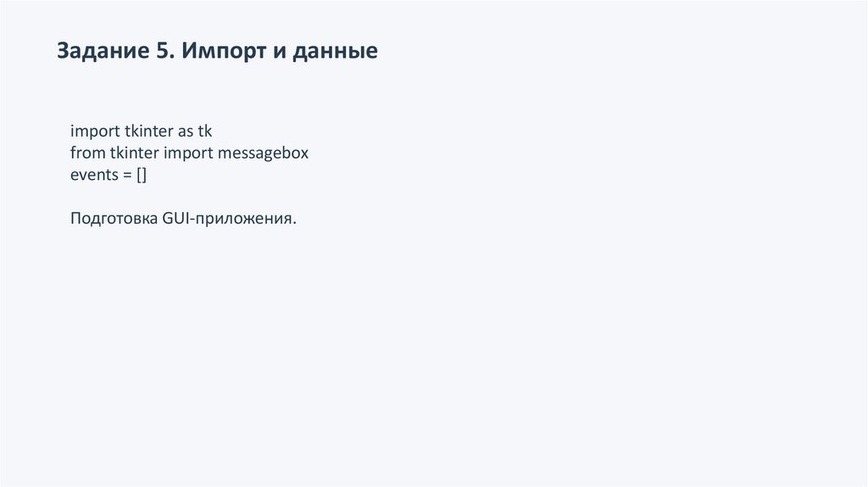Click the word "messagebox"
The width and height of the screenshot is (868, 487).
coord(264,154)
